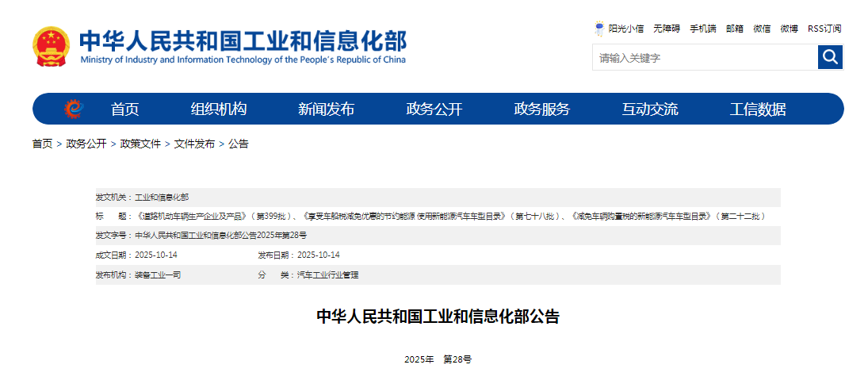Click 文件发布 in the breadcrumb trail
The image size is (868, 380).
(194, 144)
